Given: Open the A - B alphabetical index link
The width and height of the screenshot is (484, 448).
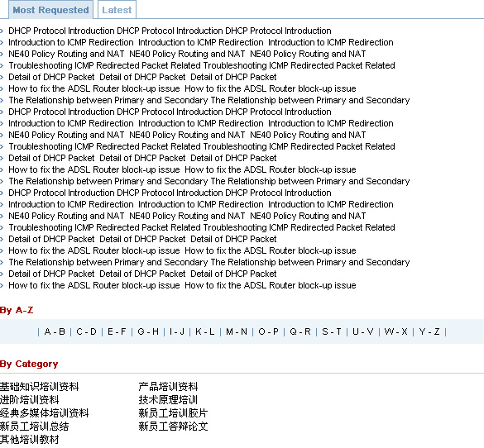Looking at the screenshot, I should 55,331.
